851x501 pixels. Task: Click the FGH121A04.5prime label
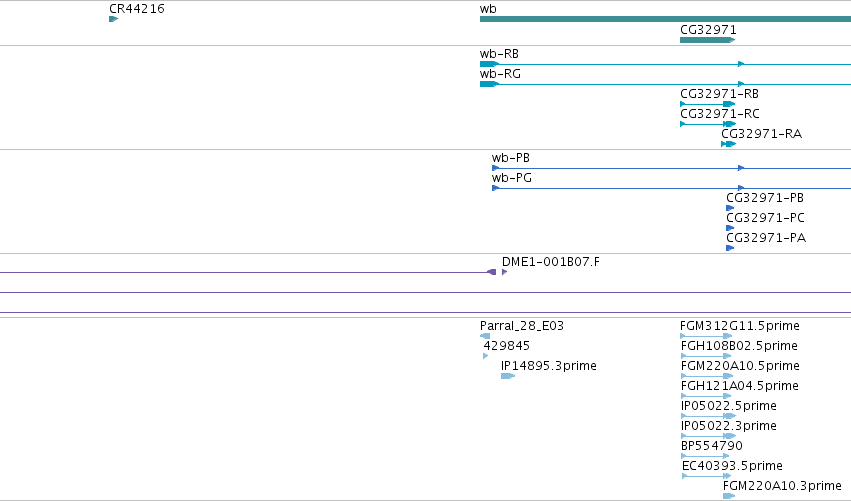click(740, 386)
